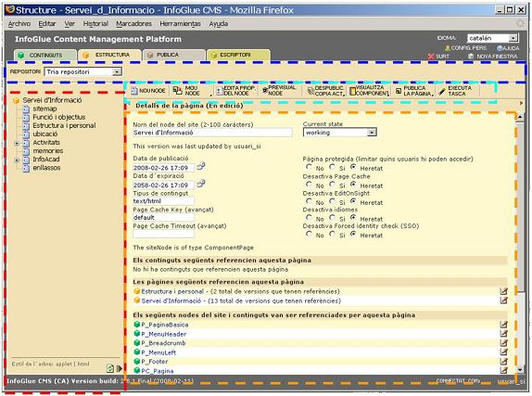The height and width of the screenshot is (396, 532).
Task: Click the AJUDA help icon
Action: pos(500,48)
